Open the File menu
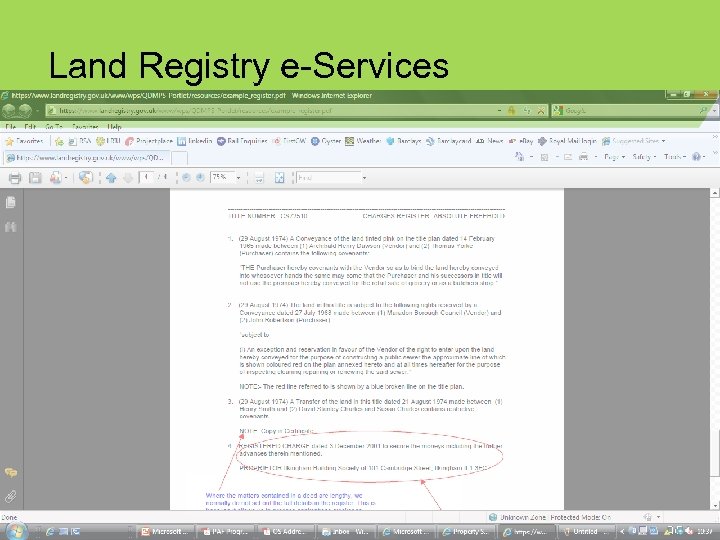This screenshot has height=540, width=720. [11, 127]
